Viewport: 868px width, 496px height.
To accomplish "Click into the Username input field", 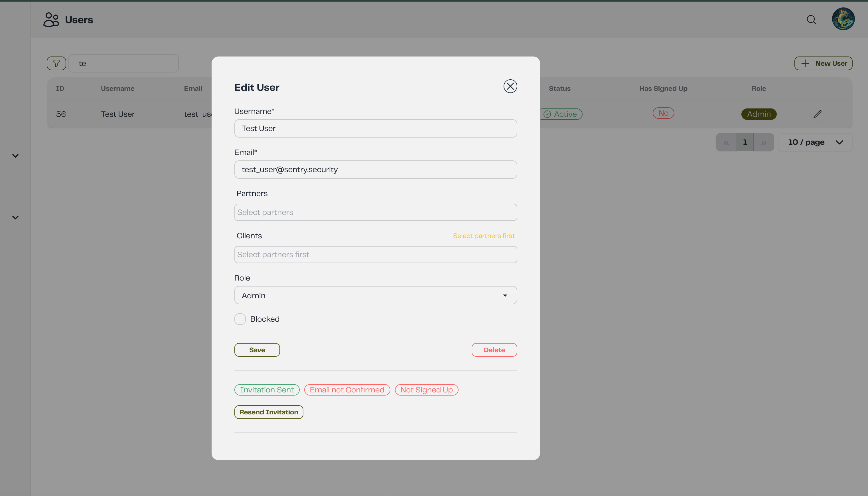I will coord(375,128).
